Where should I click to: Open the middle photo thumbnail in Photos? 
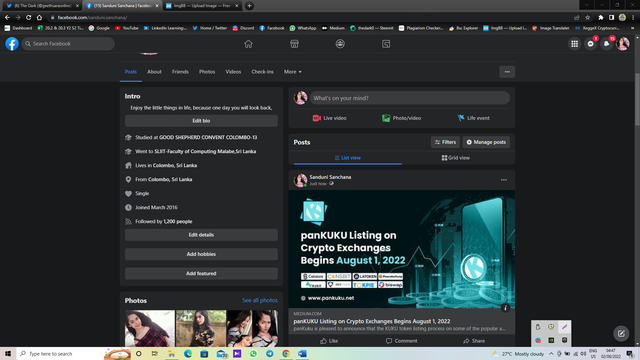pyautogui.click(x=201, y=328)
